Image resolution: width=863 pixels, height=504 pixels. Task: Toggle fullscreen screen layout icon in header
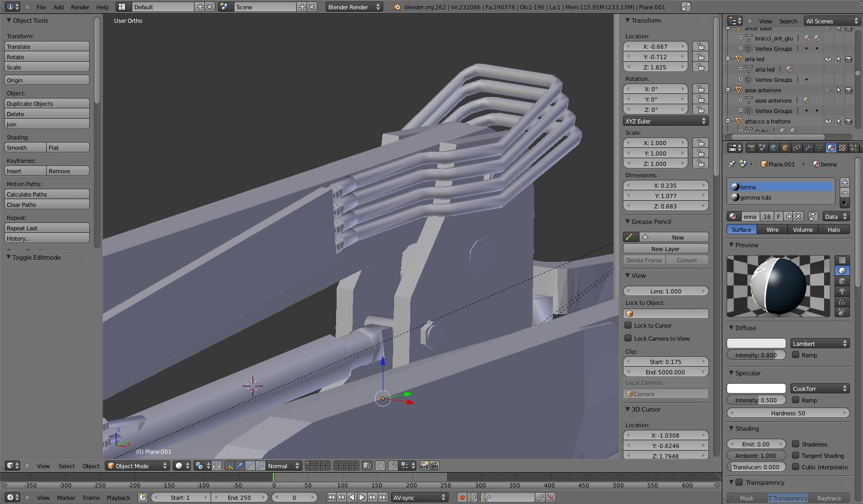point(686,7)
